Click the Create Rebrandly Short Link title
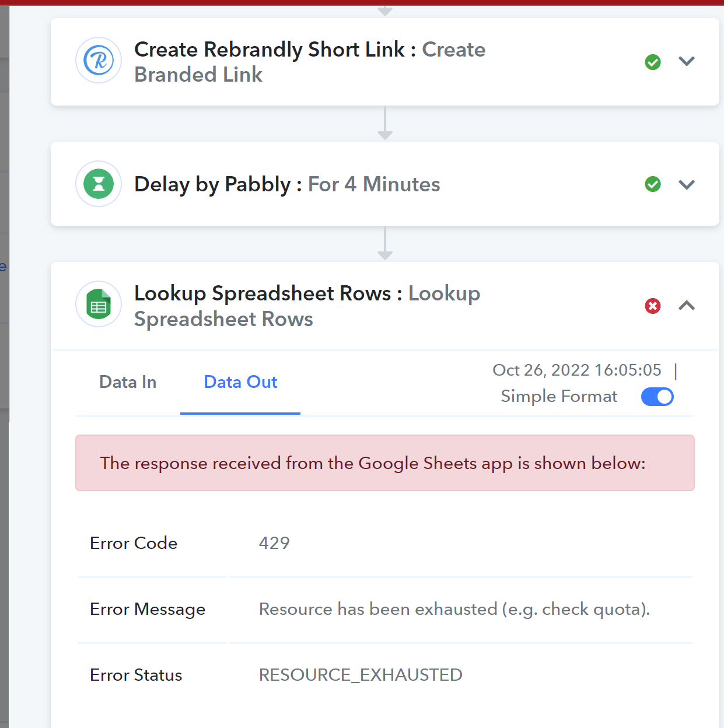 (310, 62)
